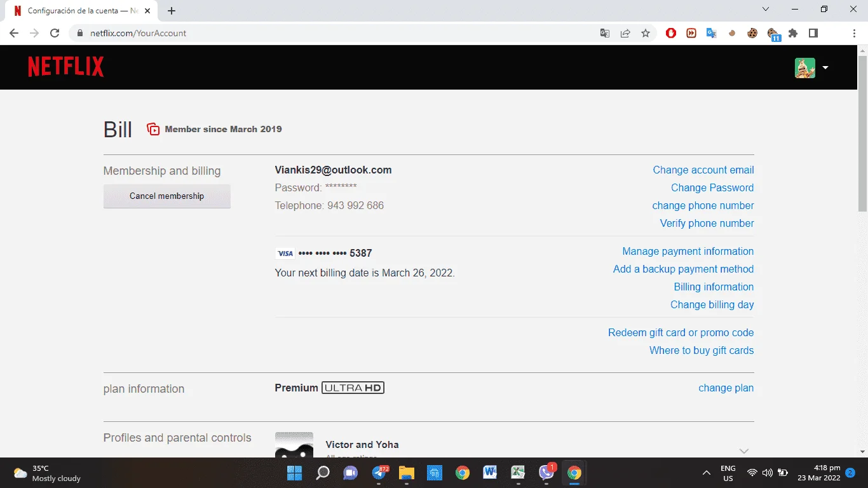This screenshot has height=488, width=868.
Task: Click the Ultra HD badge
Action: tap(353, 388)
